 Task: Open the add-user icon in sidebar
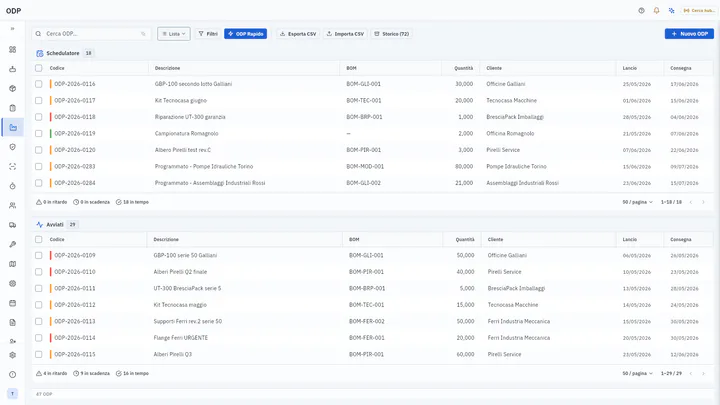click(12, 341)
